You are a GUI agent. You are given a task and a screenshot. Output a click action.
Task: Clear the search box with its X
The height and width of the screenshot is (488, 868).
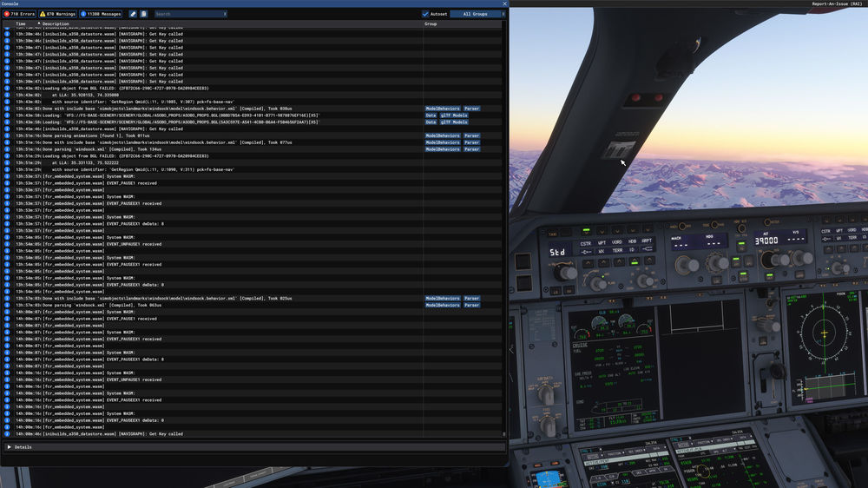(x=225, y=14)
